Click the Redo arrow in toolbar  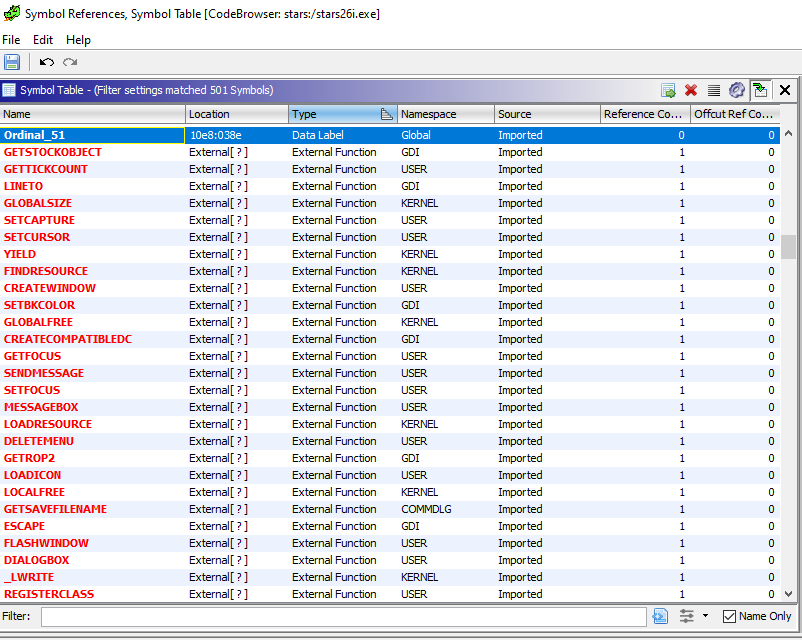[70, 62]
